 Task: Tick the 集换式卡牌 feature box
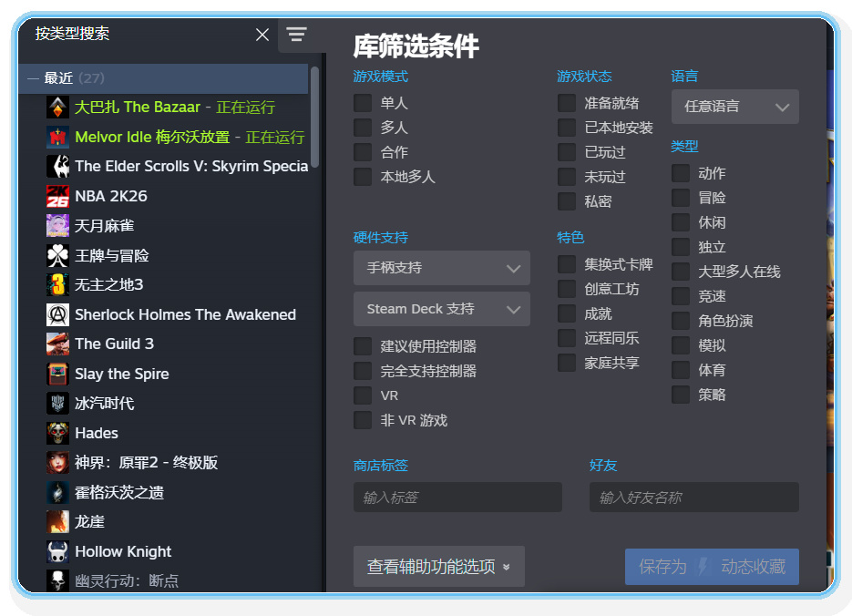click(x=567, y=264)
